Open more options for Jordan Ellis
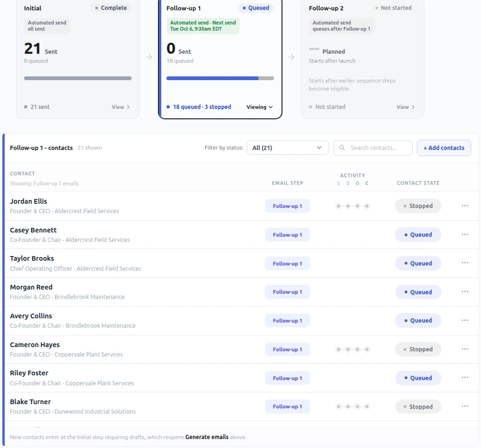481x448 pixels. [x=465, y=206]
